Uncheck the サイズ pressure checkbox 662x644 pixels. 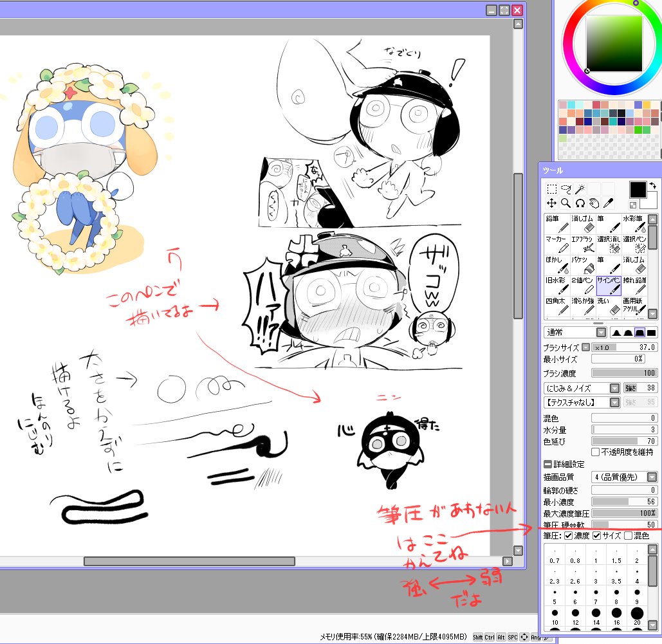click(x=596, y=536)
